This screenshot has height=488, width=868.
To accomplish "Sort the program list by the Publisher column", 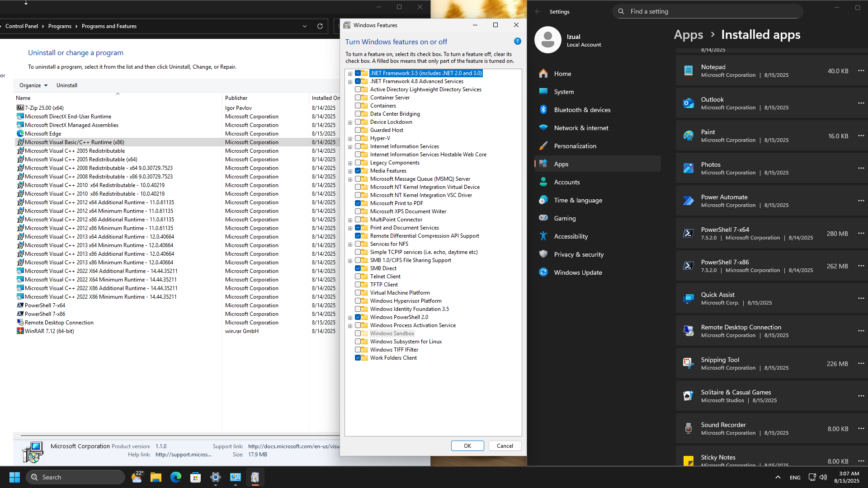I will 265,98.
